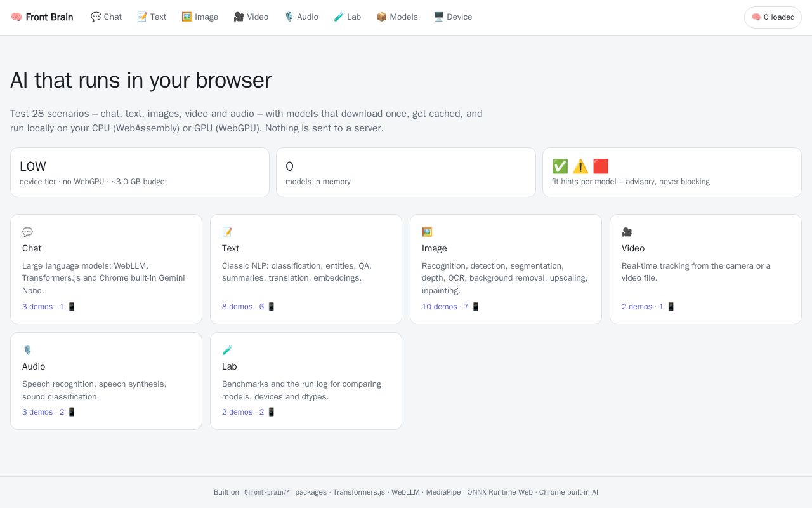Open the Image card title
Screen dimensions: 812x508
[x=435, y=248]
